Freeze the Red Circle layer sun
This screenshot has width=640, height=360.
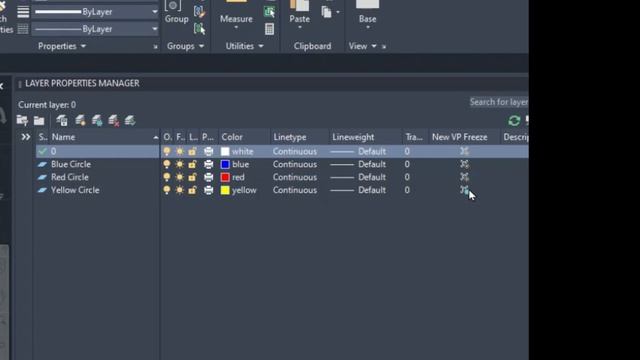click(180, 178)
